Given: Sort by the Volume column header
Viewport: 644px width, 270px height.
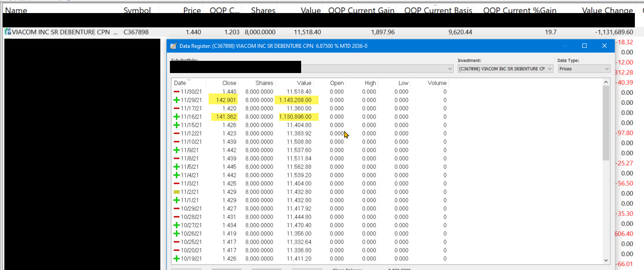Looking at the screenshot, I should 429,83.
